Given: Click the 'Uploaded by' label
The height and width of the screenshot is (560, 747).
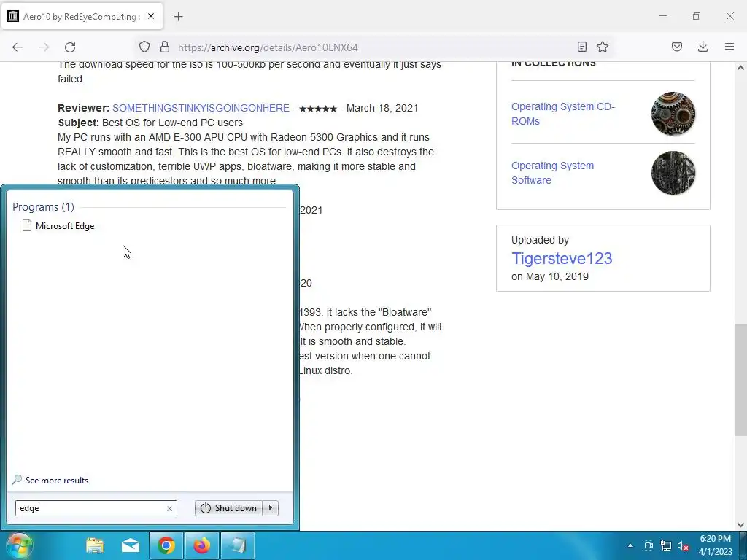Looking at the screenshot, I should (x=541, y=240).
